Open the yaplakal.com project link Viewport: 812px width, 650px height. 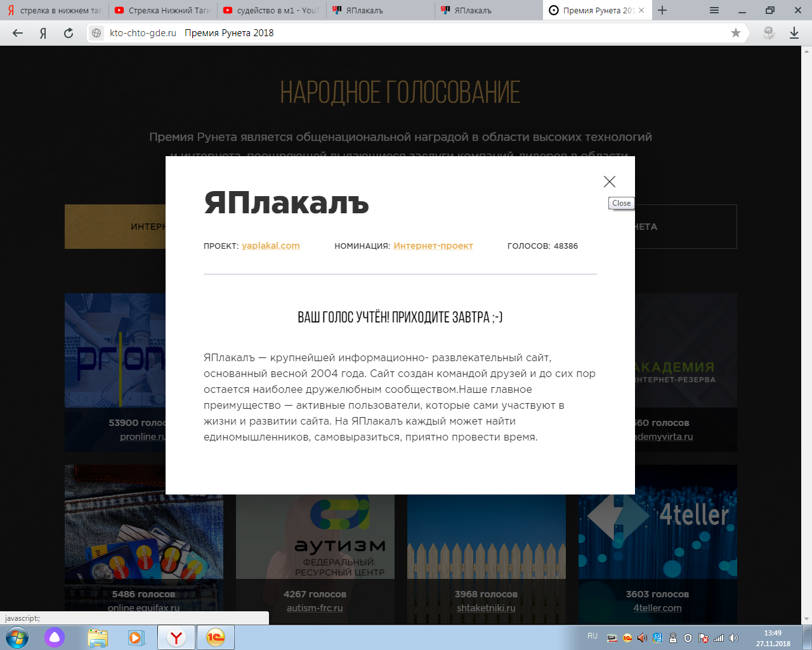271,246
